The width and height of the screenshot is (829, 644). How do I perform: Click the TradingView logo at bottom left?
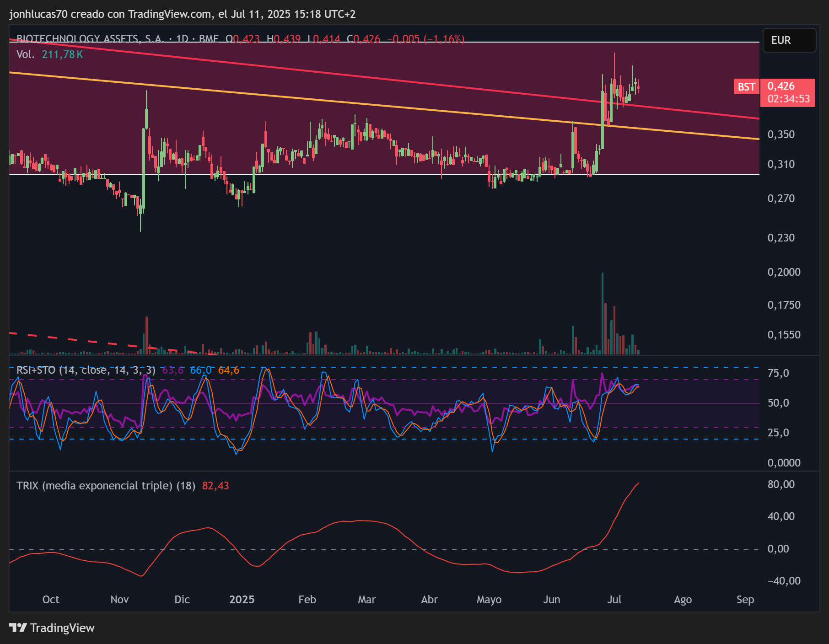(x=52, y=628)
